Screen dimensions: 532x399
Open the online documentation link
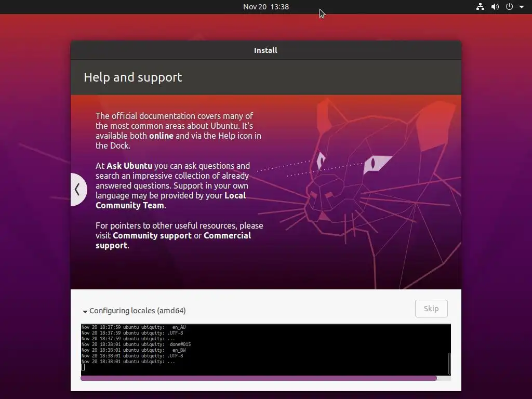click(x=161, y=136)
